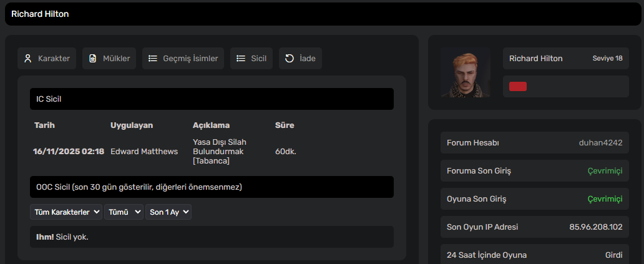
Task: Click the person icon on Karakter tab
Action: click(x=28, y=58)
